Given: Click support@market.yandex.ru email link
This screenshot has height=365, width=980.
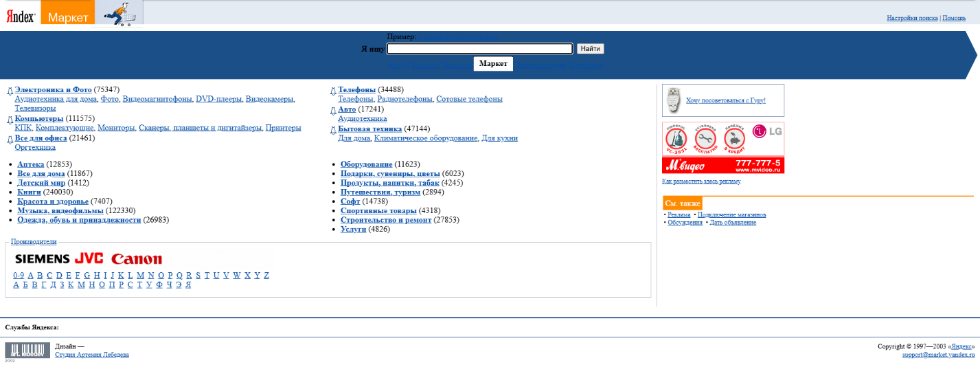Looking at the screenshot, I should [938, 355].
